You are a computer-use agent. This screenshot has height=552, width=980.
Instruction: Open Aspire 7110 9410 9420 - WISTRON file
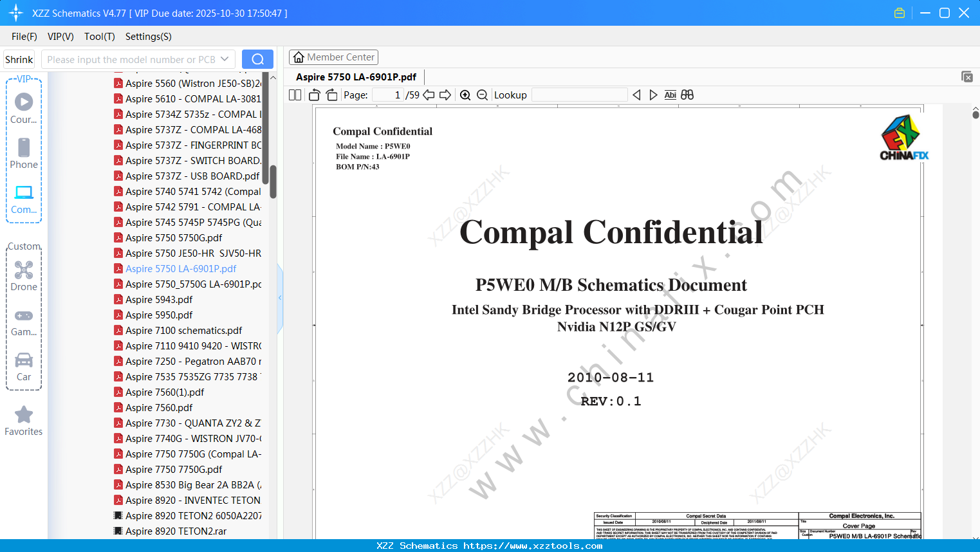[x=187, y=345]
